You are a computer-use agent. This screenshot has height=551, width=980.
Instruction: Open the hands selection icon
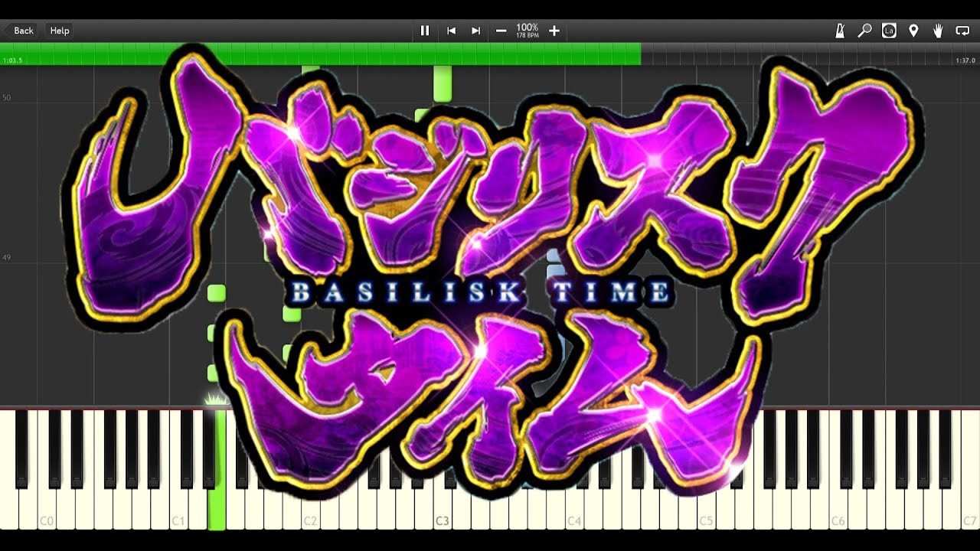click(938, 31)
